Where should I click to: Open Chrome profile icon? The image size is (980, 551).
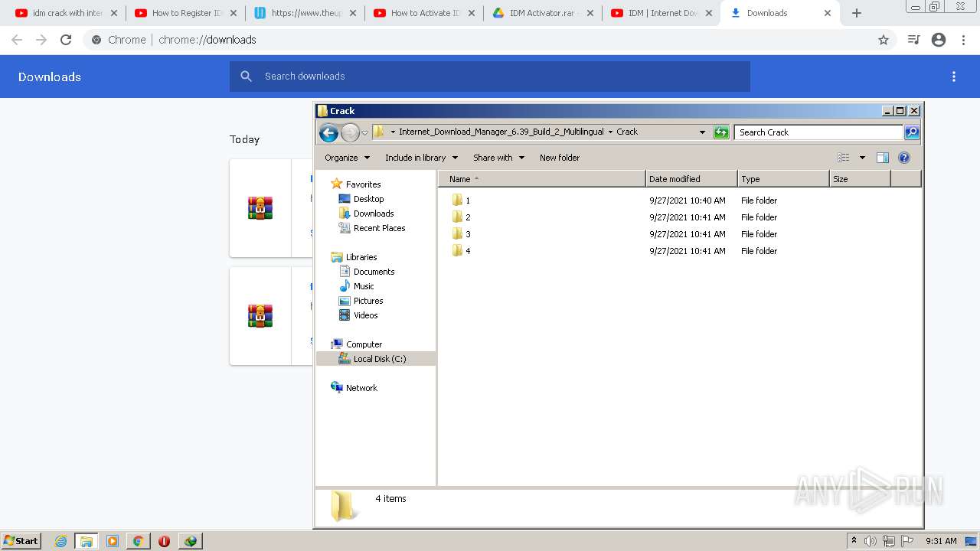[939, 40]
